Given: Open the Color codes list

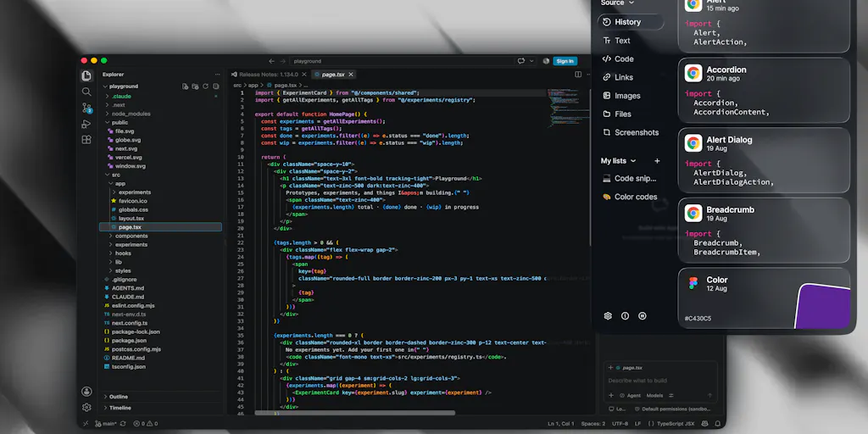Looking at the screenshot, I should tap(631, 197).
